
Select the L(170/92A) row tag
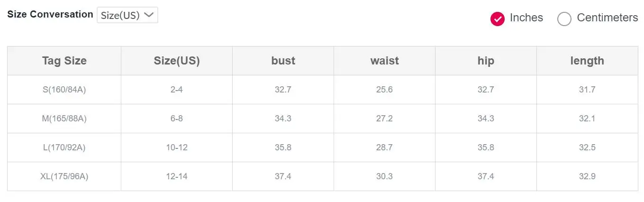64,147
